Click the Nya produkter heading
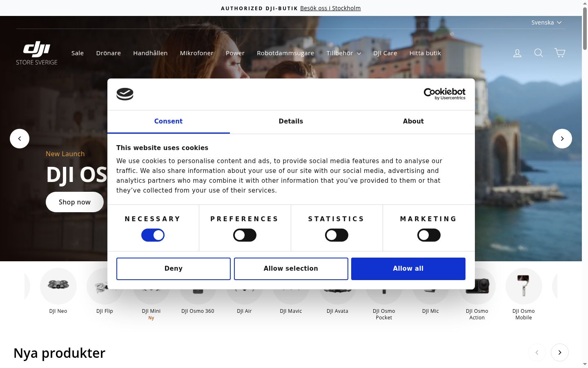This screenshot has width=588, height=368. [60, 353]
